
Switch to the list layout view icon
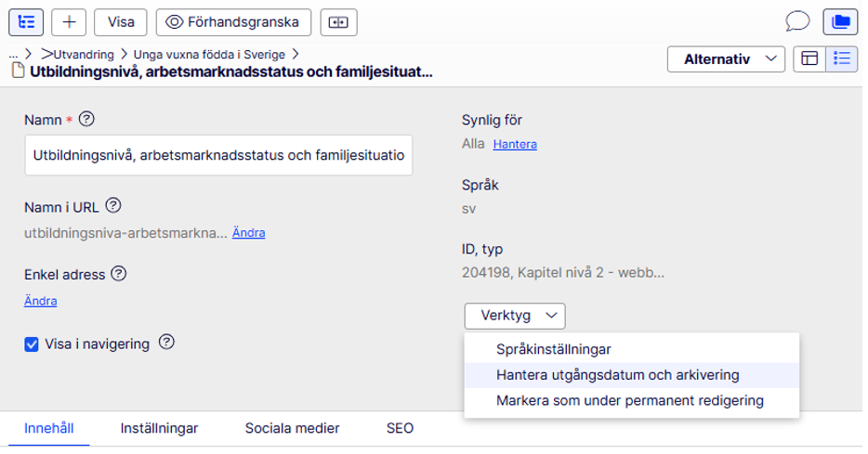click(x=842, y=58)
